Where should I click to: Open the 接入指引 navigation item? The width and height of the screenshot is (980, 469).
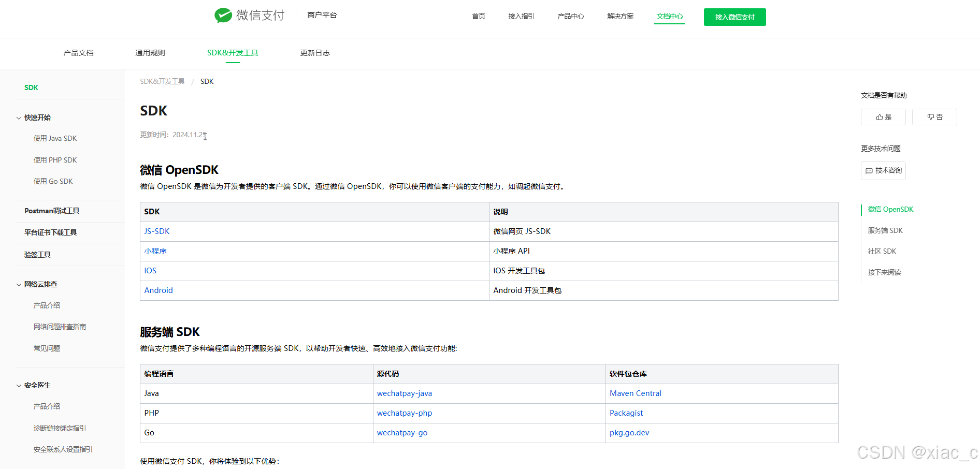coord(521,16)
